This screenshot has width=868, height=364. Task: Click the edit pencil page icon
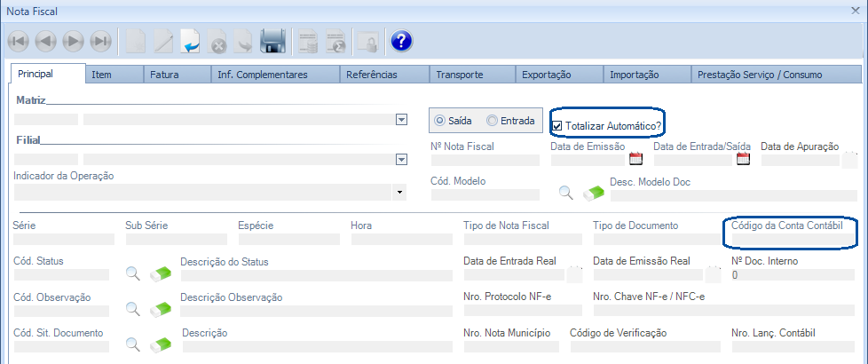tap(163, 41)
